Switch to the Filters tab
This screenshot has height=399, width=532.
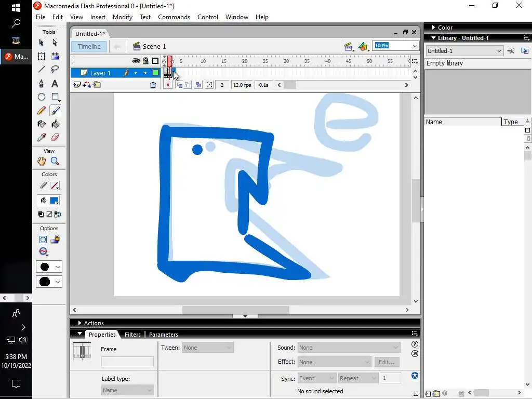(132, 335)
